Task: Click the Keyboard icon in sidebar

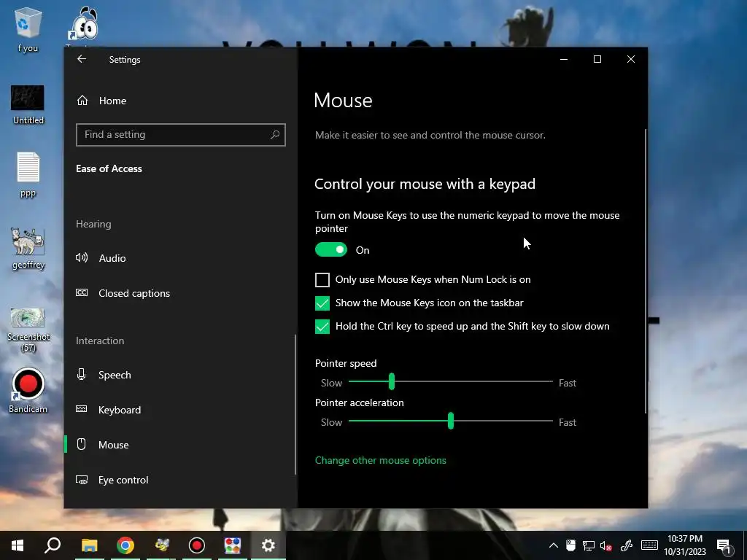Action: pos(82,409)
